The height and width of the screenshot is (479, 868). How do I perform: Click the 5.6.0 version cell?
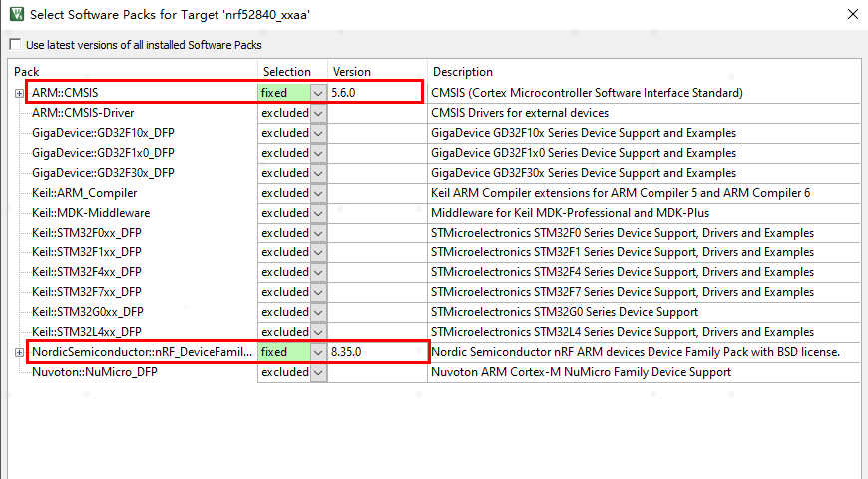tap(377, 93)
